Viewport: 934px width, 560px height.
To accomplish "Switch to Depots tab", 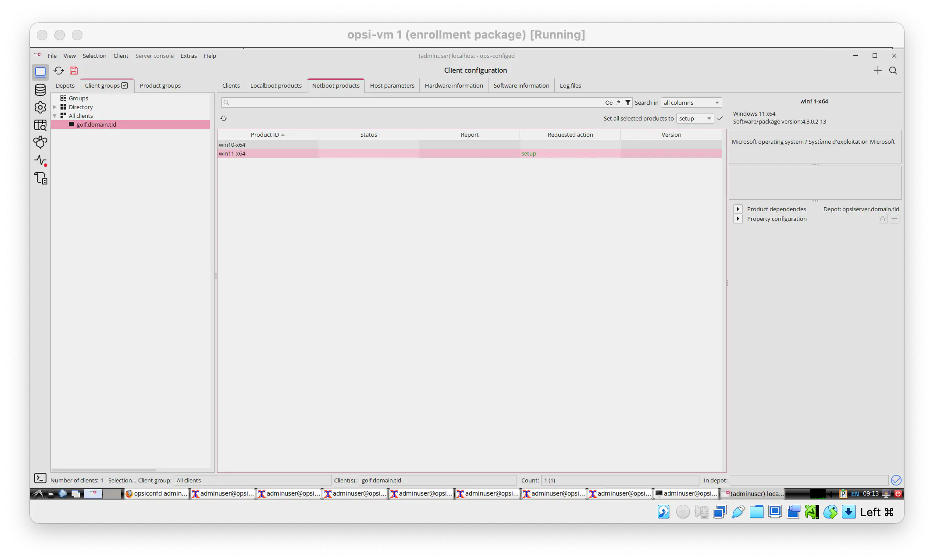I will pos(65,85).
